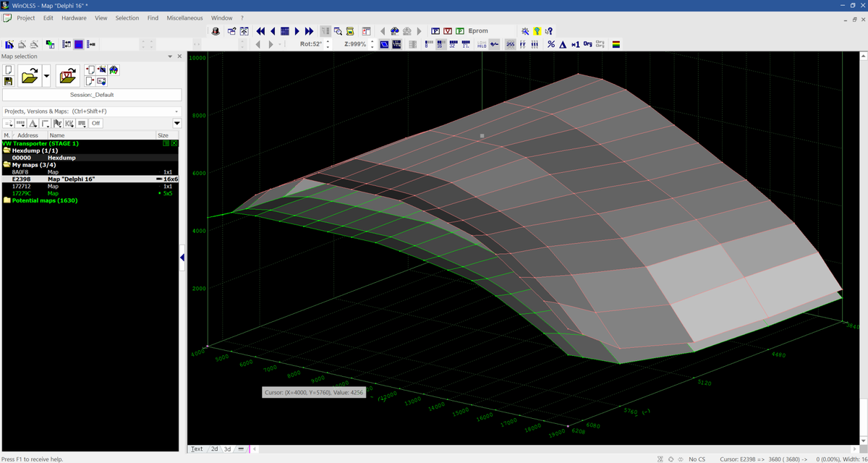
Task: Open the Miscellaneous menu
Action: tap(184, 18)
